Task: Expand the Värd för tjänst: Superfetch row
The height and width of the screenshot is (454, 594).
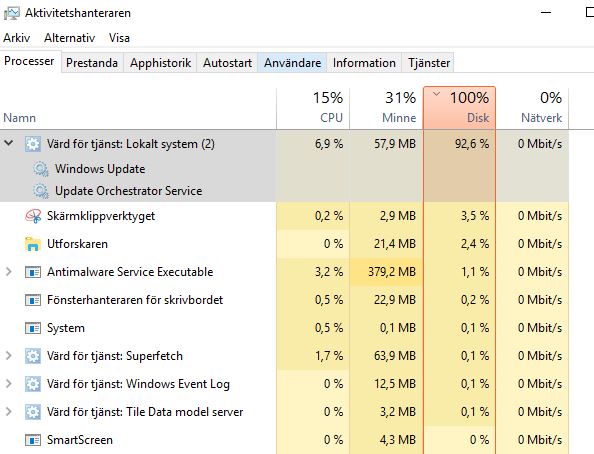Action: [x=9, y=355]
